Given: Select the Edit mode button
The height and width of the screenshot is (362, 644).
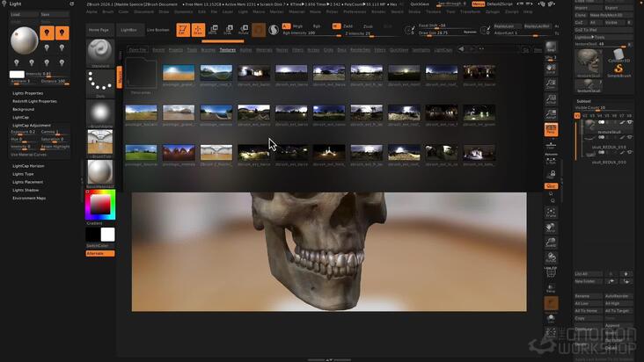Looking at the screenshot, I should (183, 30).
